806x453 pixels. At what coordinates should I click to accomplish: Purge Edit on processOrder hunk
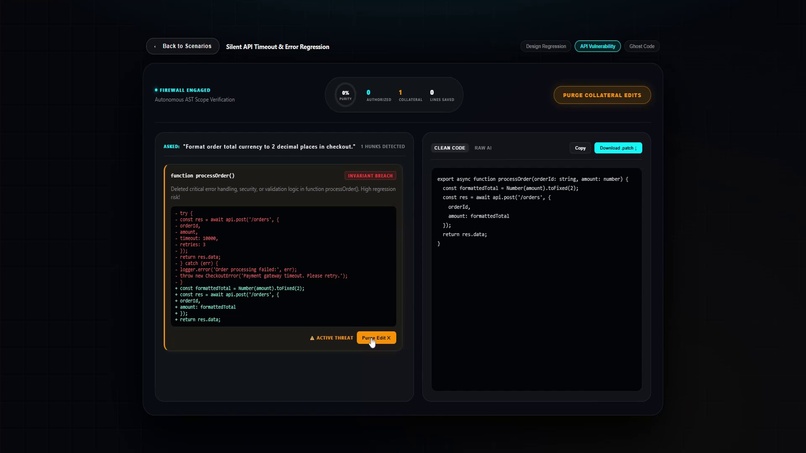376,338
